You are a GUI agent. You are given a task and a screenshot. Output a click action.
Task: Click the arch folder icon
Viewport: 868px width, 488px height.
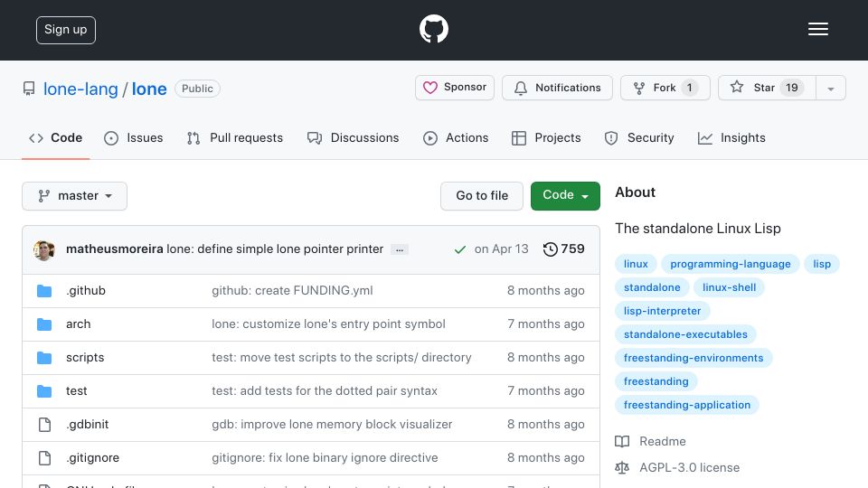click(x=44, y=324)
